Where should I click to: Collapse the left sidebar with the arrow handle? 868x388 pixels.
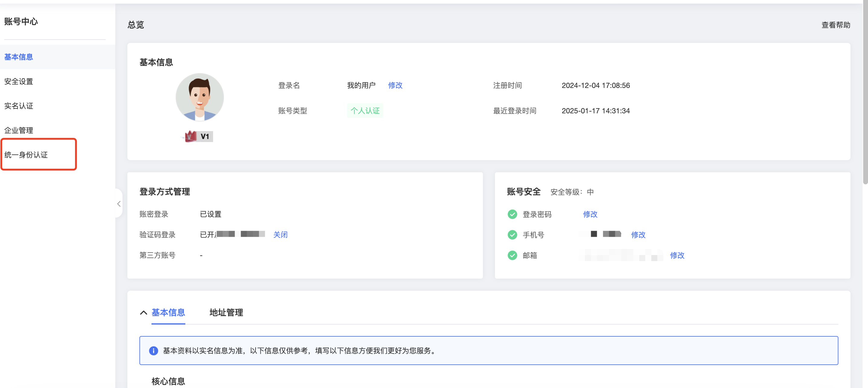click(119, 203)
